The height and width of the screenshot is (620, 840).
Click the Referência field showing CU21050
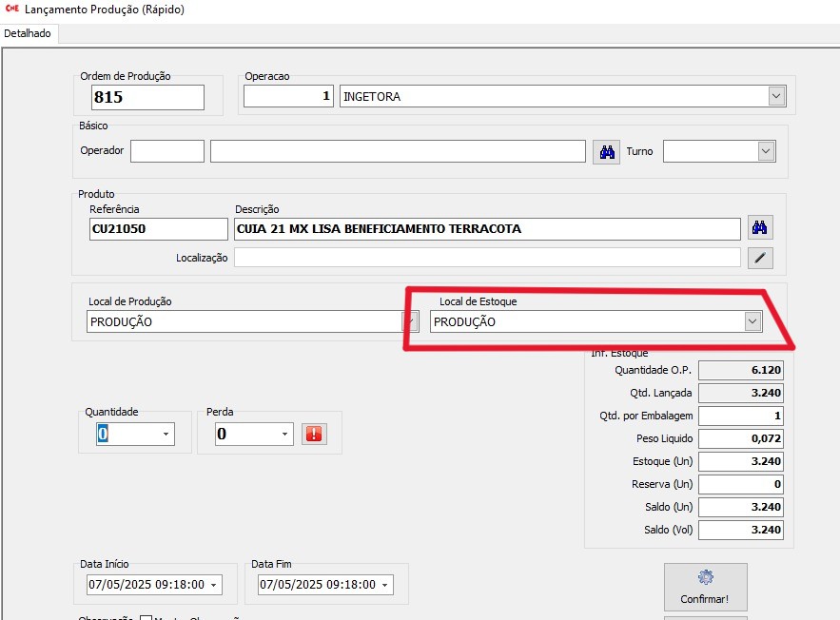(158, 229)
